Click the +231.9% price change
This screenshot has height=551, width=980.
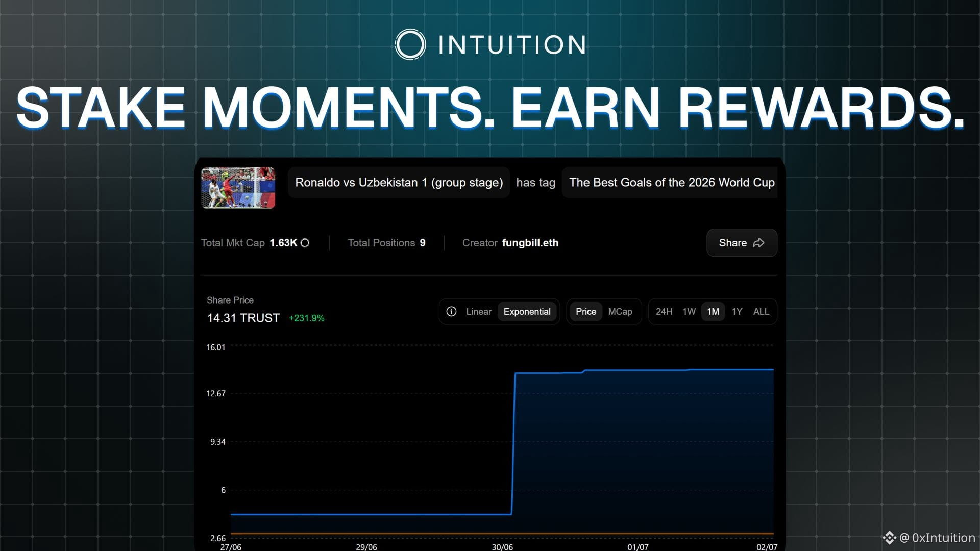pos(307,318)
